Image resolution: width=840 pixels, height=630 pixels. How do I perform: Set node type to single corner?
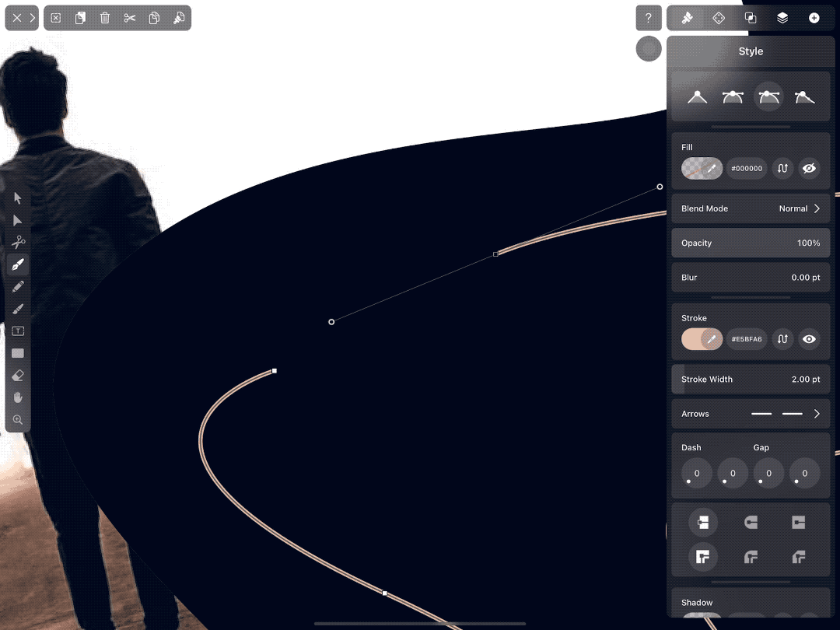[697, 97]
